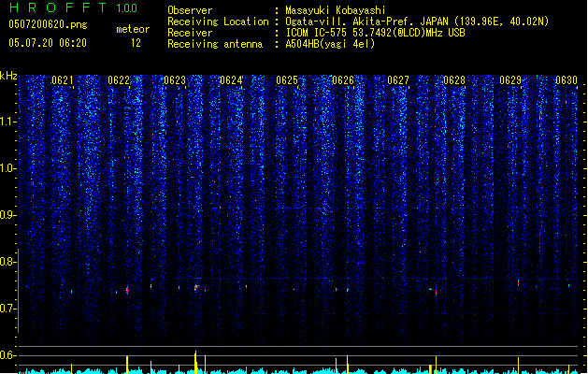
Task: Click the 0.9 kHz axis label
Action: (7, 215)
